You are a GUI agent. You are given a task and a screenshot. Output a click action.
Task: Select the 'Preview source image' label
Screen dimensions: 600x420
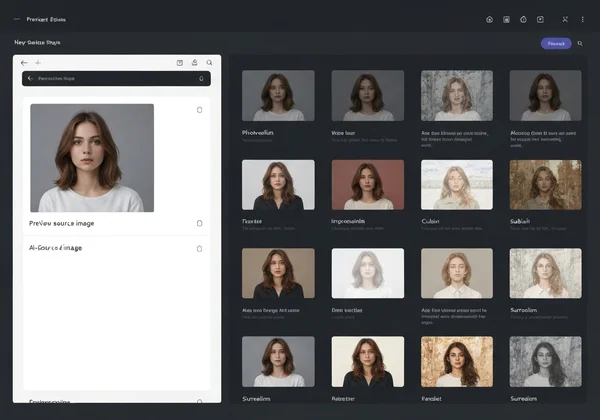62,223
